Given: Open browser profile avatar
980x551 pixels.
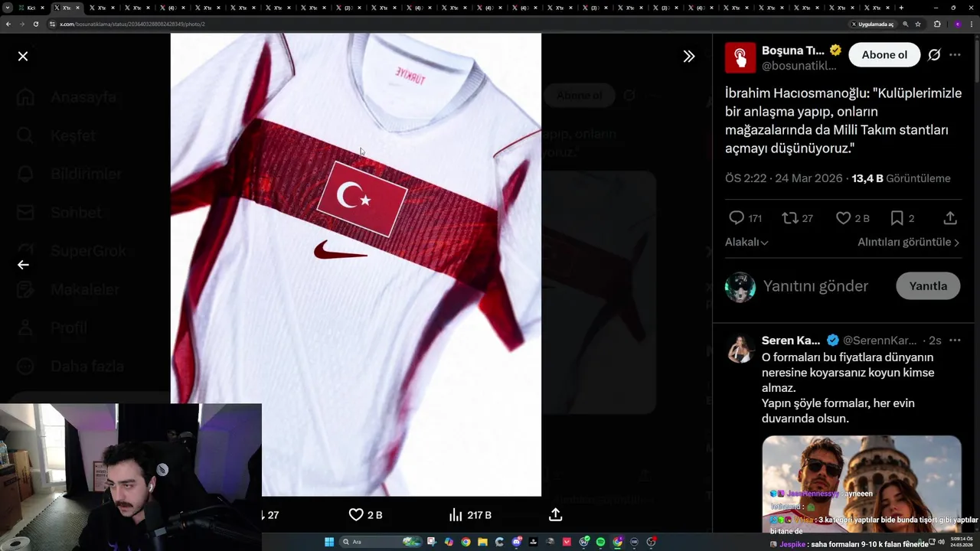Looking at the screenshot, I should point(957,24).
